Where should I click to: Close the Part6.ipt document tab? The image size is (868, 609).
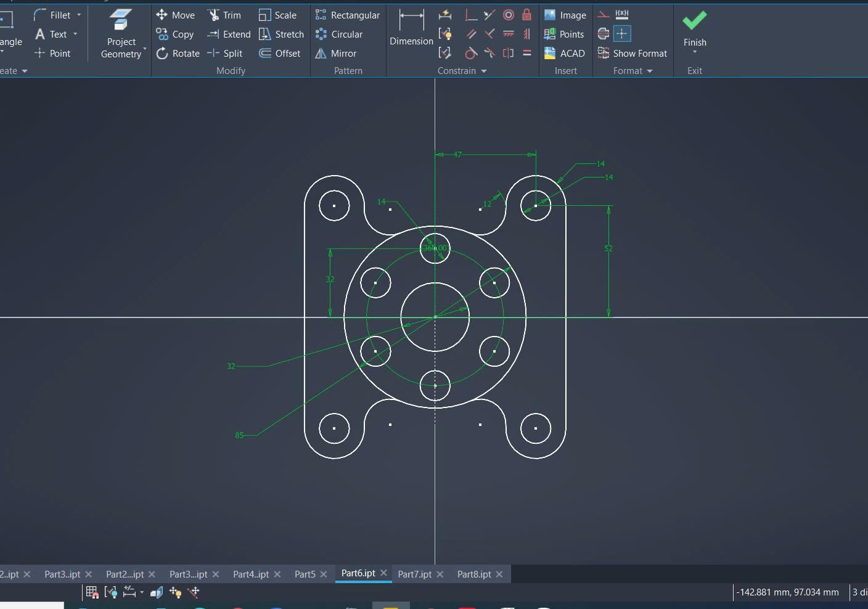[383, 573]
